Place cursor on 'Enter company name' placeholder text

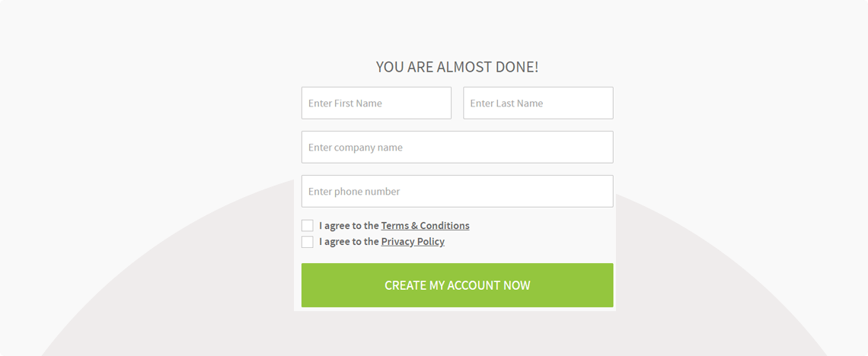[356, 148]
